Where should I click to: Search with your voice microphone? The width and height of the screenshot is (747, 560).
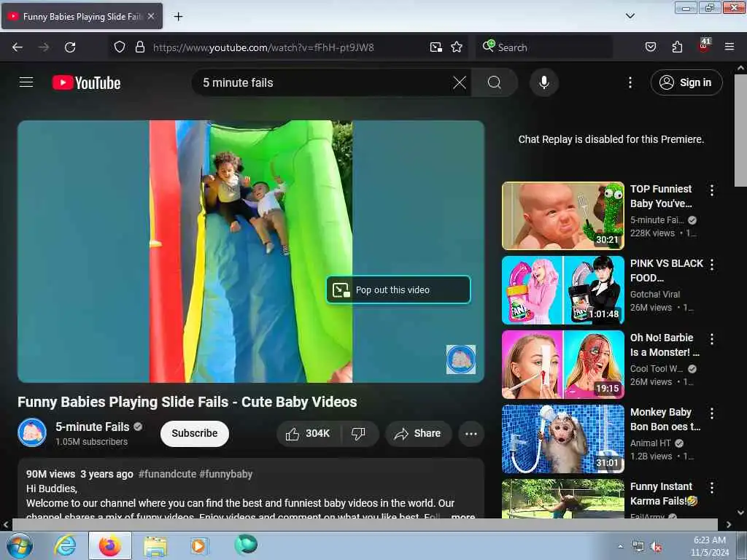543,82
